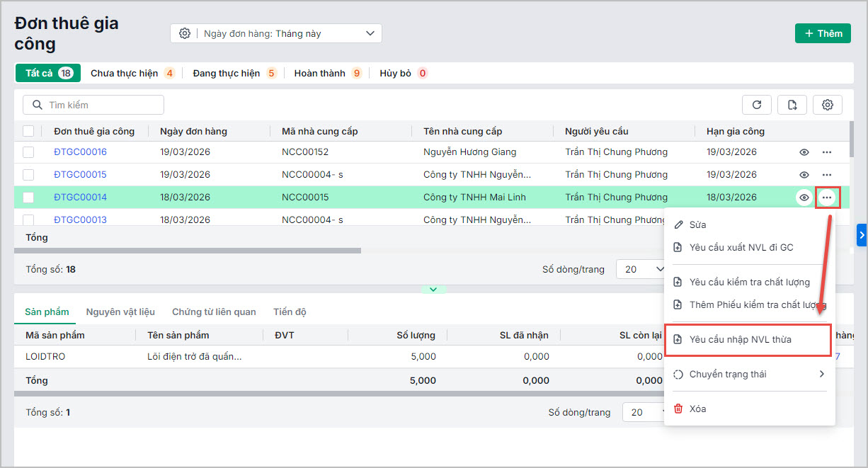Click the horizontal scrollbar of products table
Screen dimensions: 868x468
(340, 394)
